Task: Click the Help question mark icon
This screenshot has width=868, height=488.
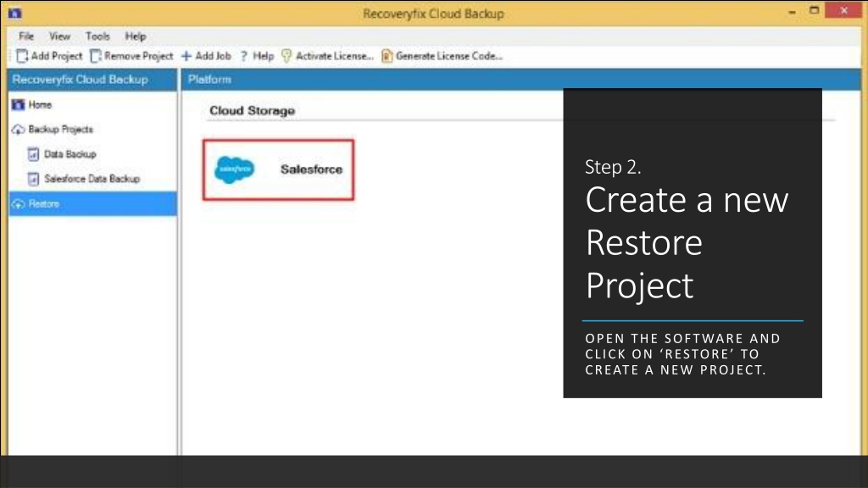Action: (243, 56)
